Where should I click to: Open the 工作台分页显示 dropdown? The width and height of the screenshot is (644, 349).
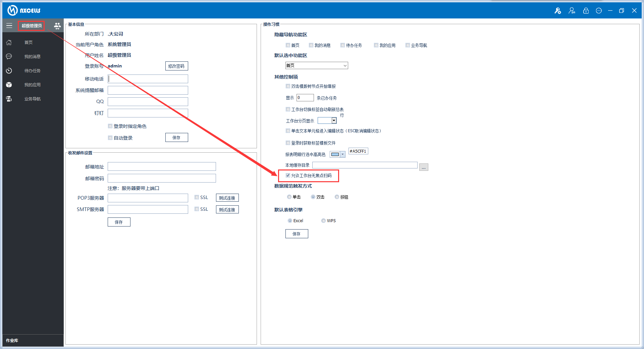(334, 121)
